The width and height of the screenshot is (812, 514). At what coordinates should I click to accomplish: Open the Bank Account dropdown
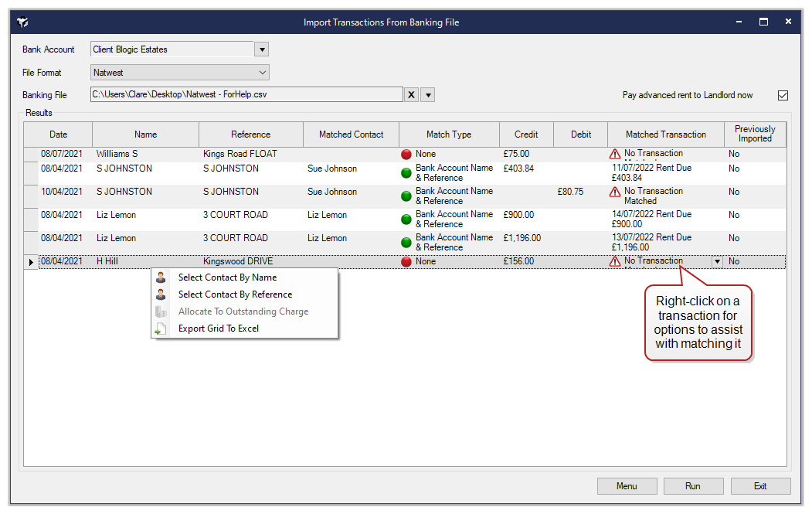click(x=262, y=49)
